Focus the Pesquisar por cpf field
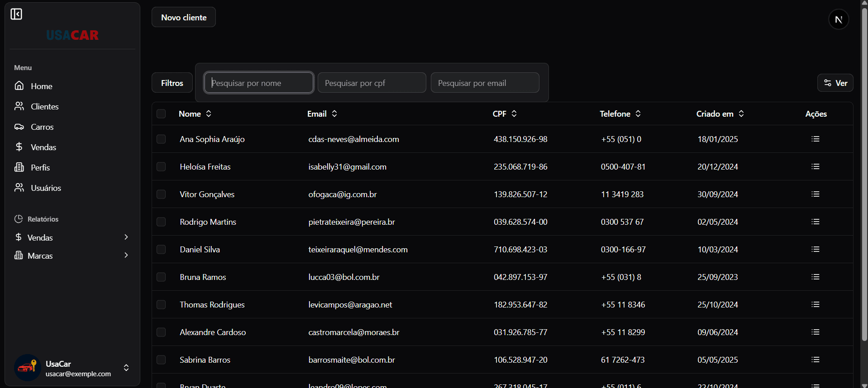Viewport: 868px width, 388px height. (x=372, y=83)
